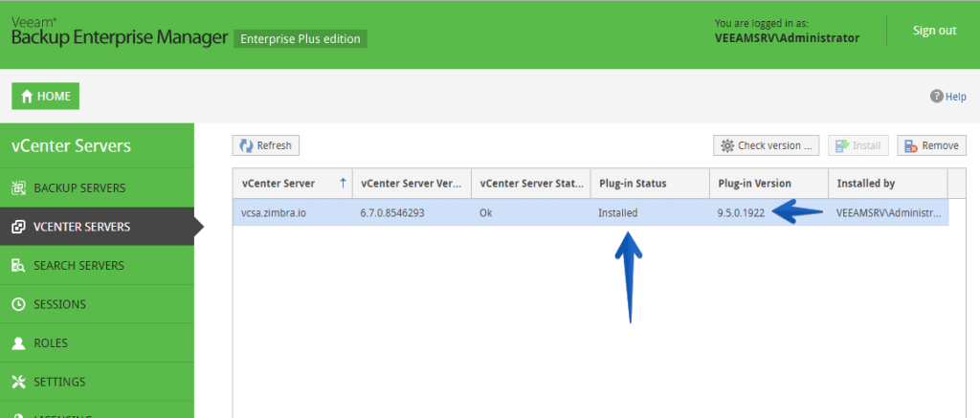Refresh the vCenter servers list

coord(266,145)
